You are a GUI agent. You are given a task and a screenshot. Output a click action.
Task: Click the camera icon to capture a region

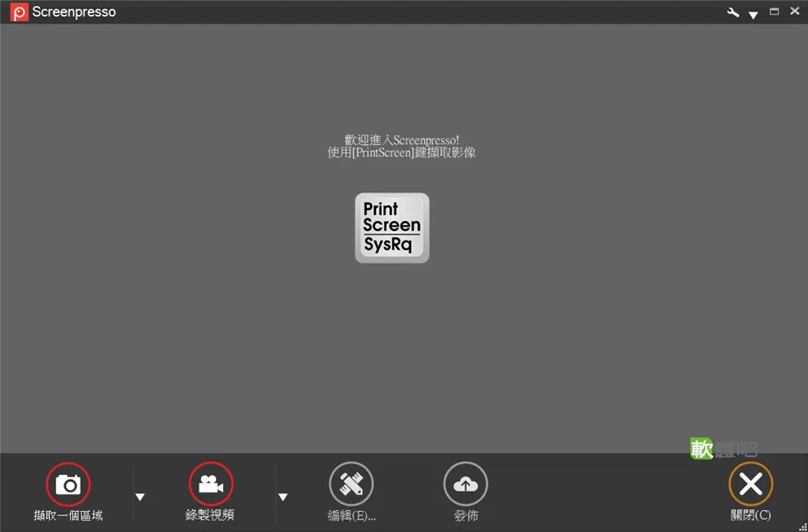pyautogui.click(x=68, y=484)
